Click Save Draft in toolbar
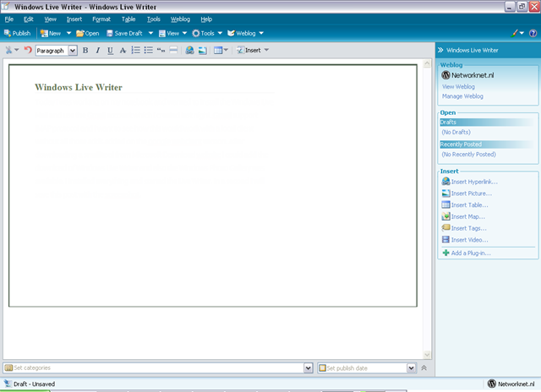 [x=124, y=33]
